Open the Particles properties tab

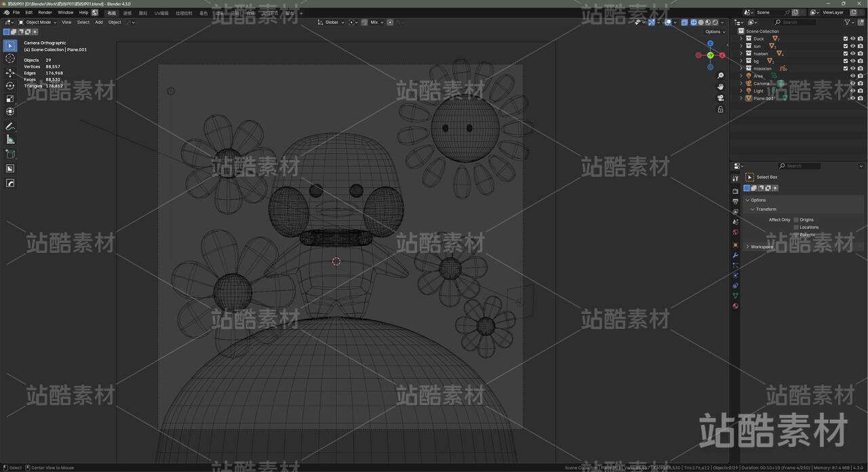tap(735, 265)
